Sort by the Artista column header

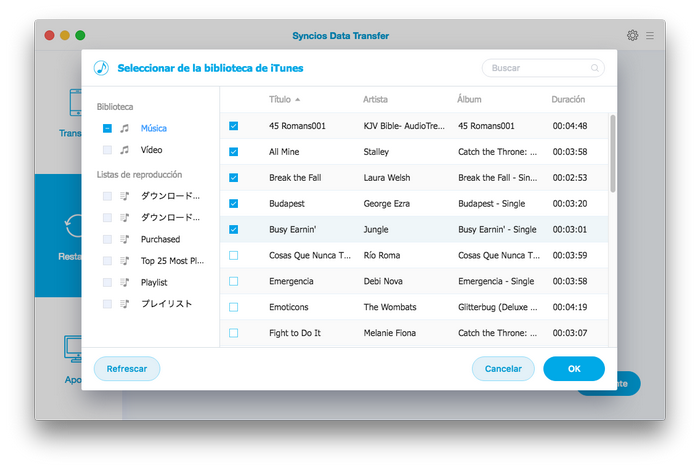375,99
